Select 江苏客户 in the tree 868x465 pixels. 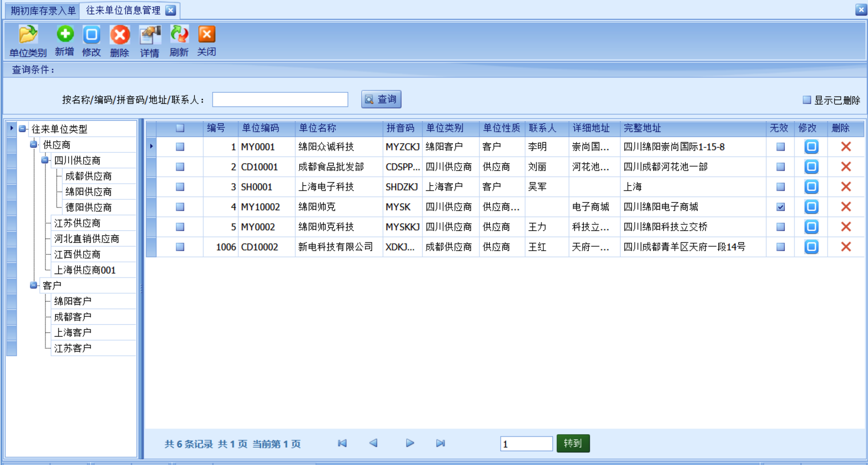click(73, 348)
